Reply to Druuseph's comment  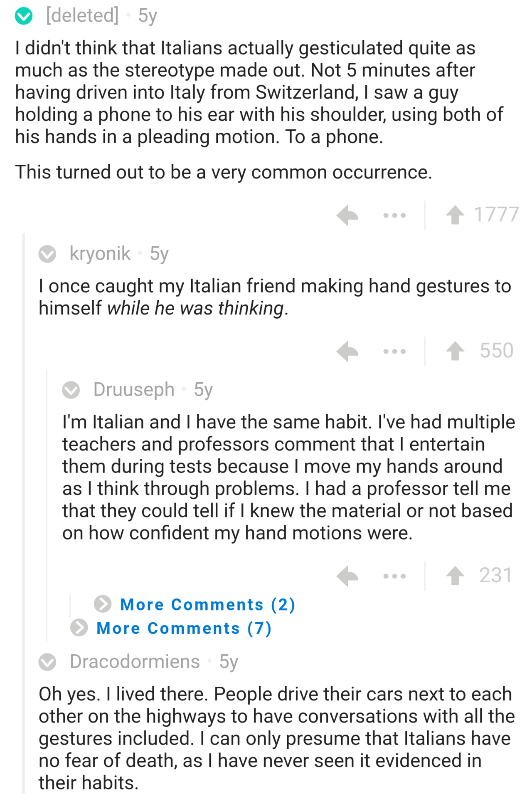[x=347, y=576]
